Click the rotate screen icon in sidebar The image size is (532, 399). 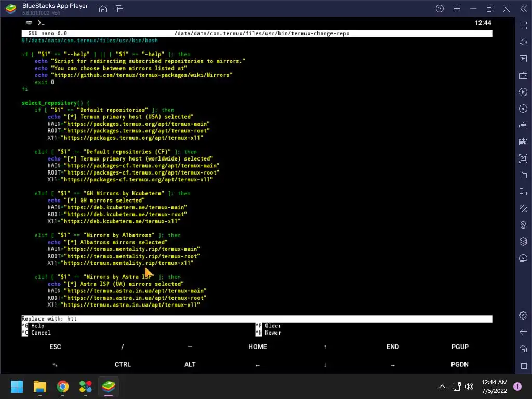pyautogui.click(x=523, y=208)
